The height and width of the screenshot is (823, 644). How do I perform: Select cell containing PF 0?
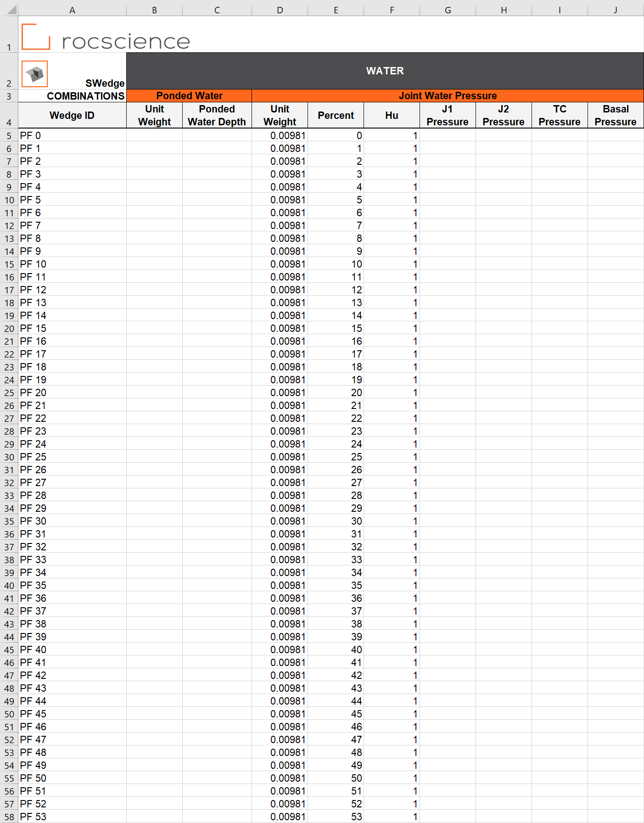[x=72, y=135]
